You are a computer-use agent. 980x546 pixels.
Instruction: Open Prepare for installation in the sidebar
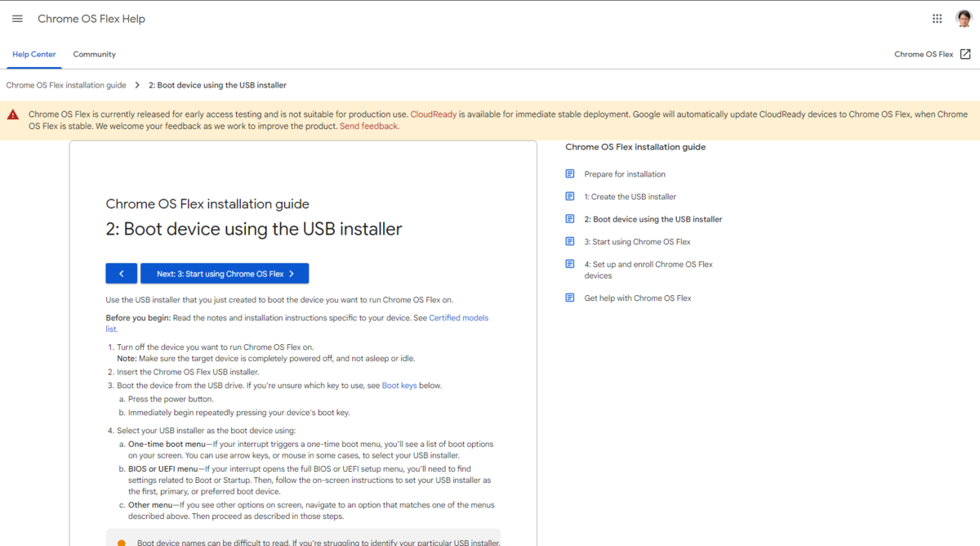coord(625,174)
